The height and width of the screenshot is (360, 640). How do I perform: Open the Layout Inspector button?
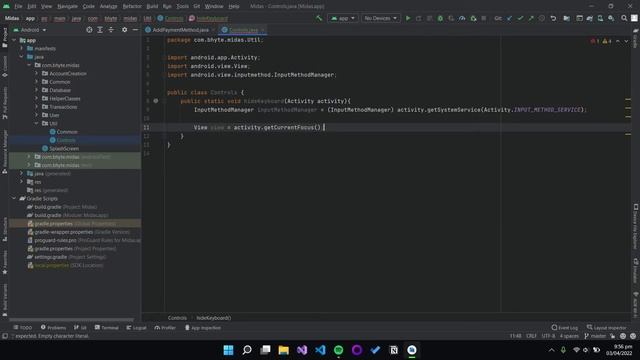click(x=606, y=327)
